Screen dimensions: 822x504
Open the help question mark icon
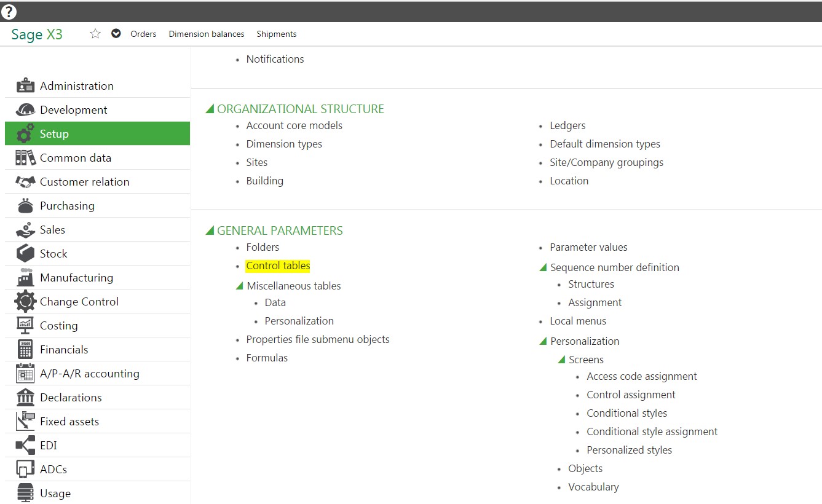[x=9, y=12]
